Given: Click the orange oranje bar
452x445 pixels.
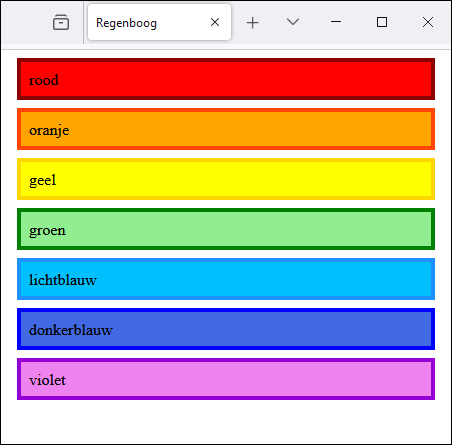Looking at the screenshot, I should [x=226, y=129].
